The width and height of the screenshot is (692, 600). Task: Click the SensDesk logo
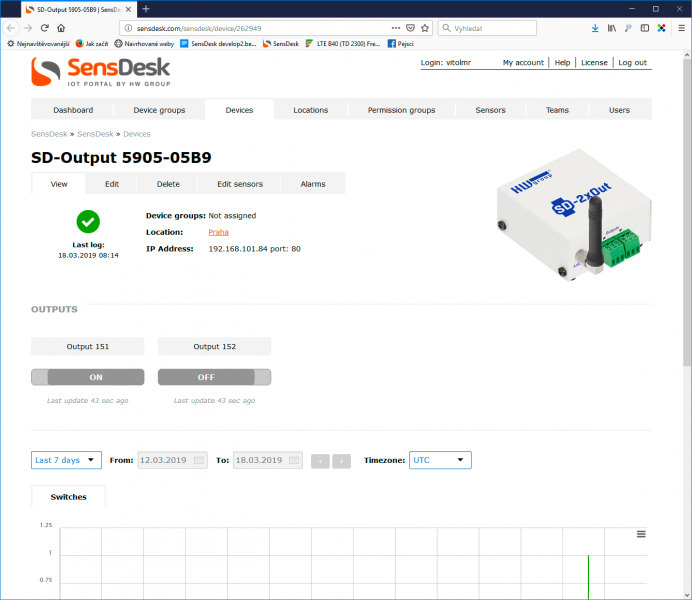[101, 71]
